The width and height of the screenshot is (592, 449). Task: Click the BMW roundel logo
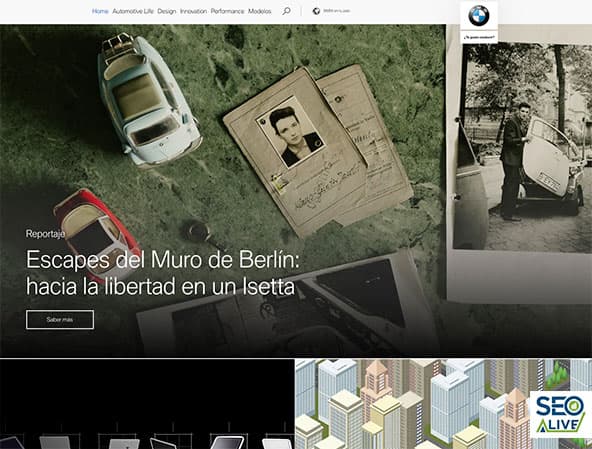coord(479,16)
